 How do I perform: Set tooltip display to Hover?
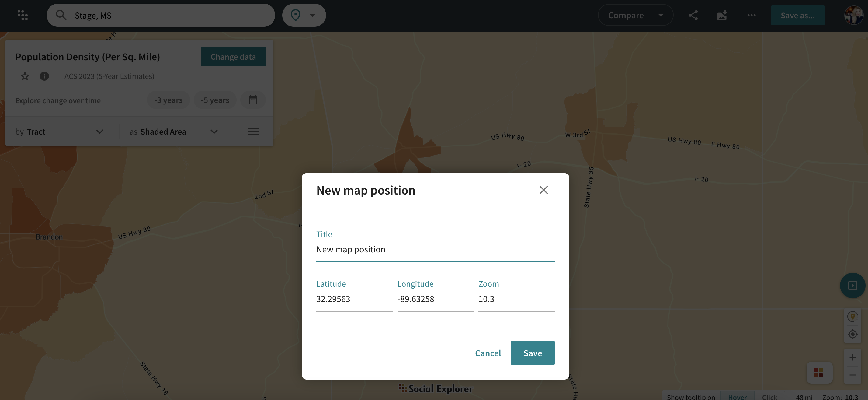[737, 397]
